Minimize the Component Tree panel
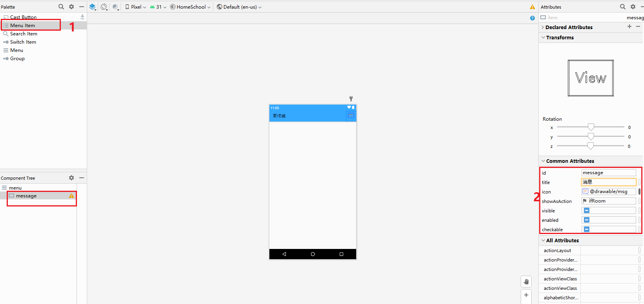This screenshot has height=304, width=644. tap(82, 178)
